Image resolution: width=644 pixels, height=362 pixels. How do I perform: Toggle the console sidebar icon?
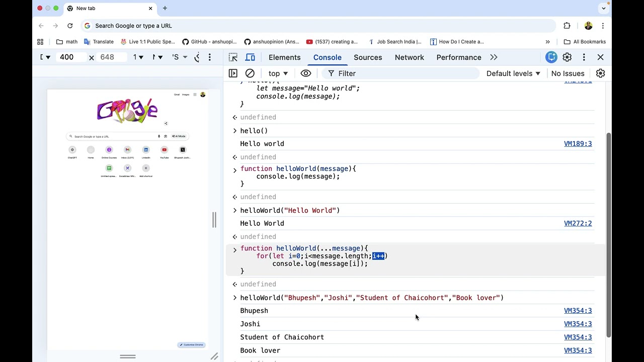233,73
